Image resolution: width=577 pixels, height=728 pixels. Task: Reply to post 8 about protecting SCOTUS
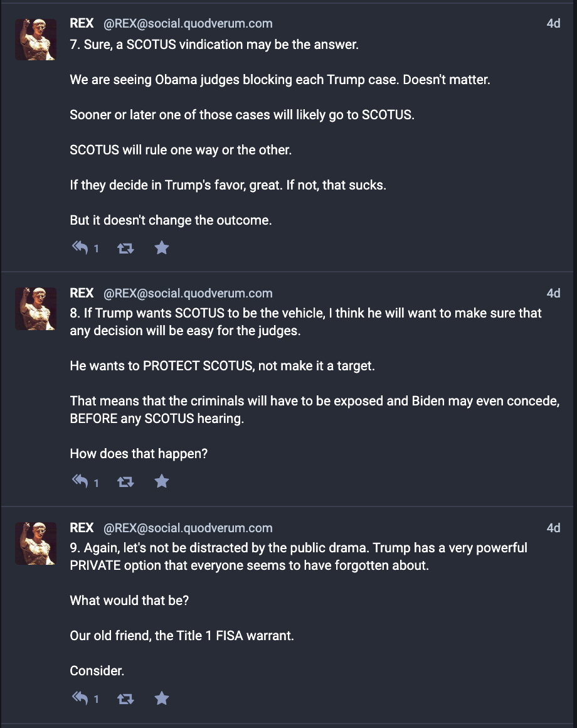tap(80, 481)
